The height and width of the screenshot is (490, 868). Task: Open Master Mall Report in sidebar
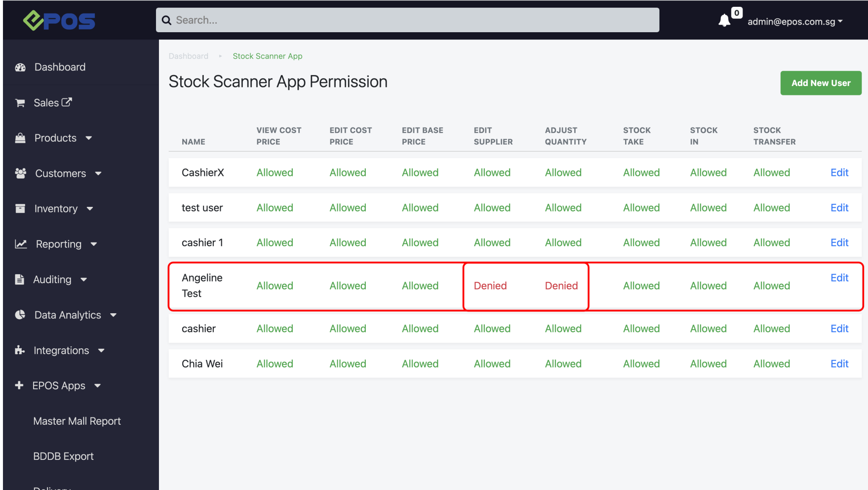tap(77, 421)
